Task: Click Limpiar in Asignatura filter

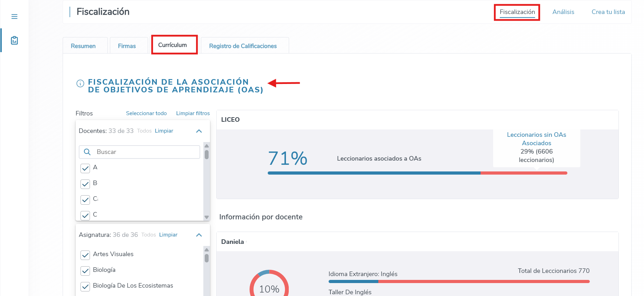Action: point(168,235)
